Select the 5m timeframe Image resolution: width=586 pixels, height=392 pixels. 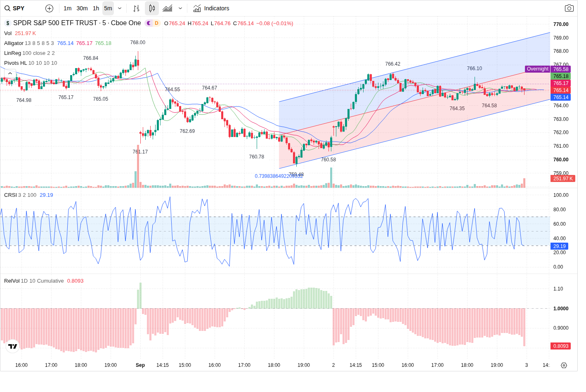click(108, 8)
